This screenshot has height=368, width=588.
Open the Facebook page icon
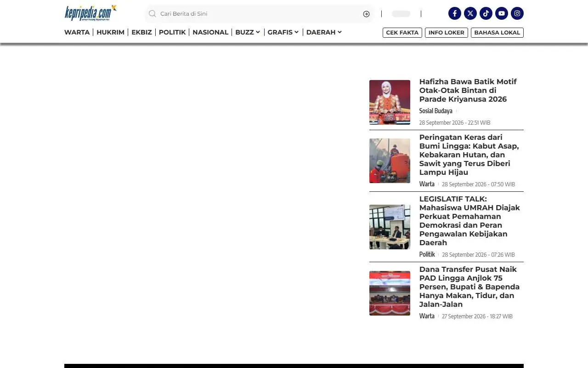[x=455, y=13]
